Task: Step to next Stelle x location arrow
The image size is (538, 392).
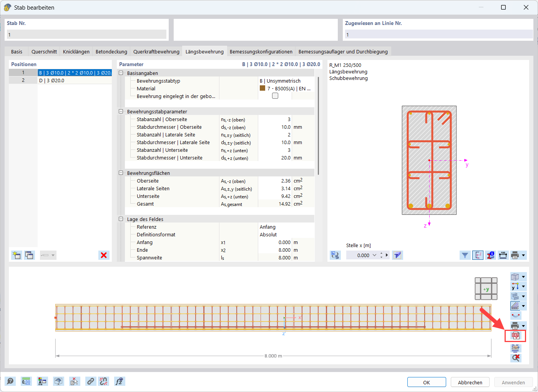Action: tap(387, 255)
